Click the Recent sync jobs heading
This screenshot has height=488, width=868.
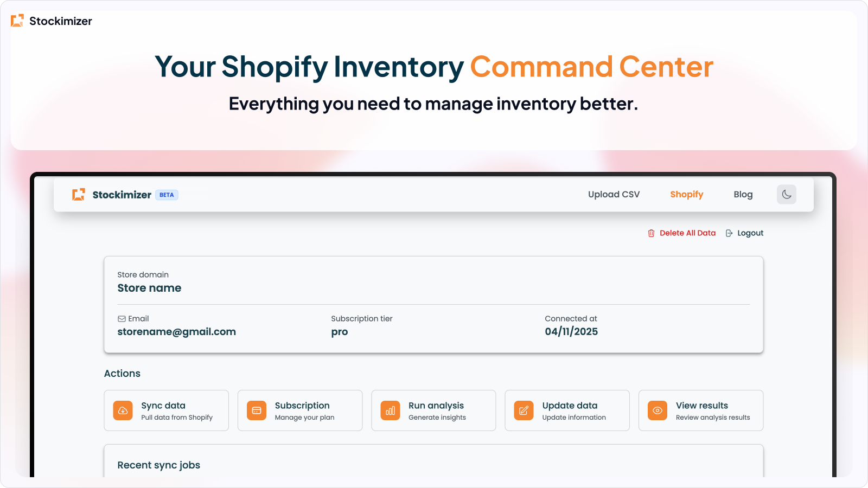pyautogui.click(x=158, y=465)
